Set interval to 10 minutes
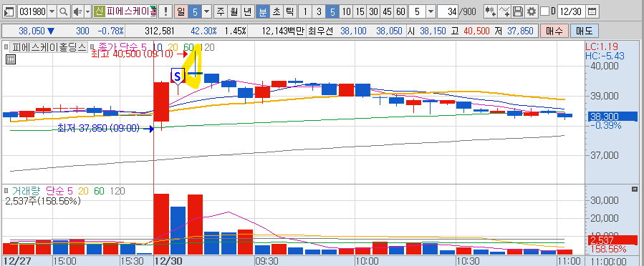 [x=346, y=11]
